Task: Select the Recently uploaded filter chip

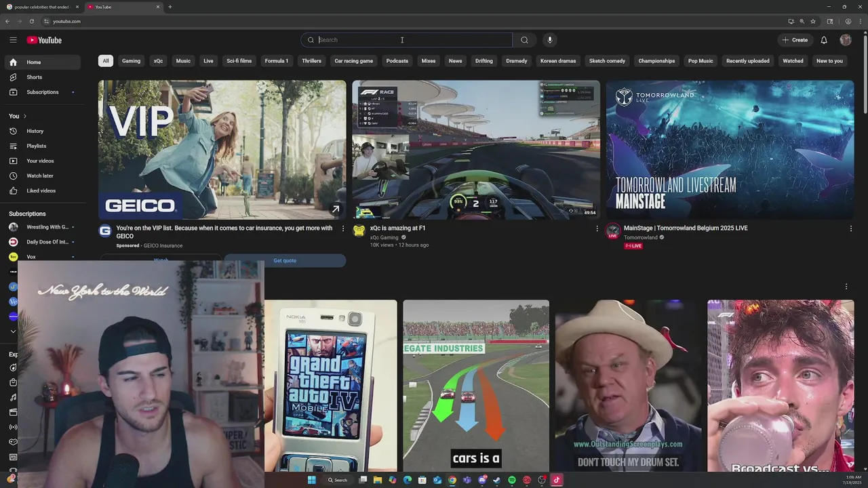Action: click(x=748, y=61)
